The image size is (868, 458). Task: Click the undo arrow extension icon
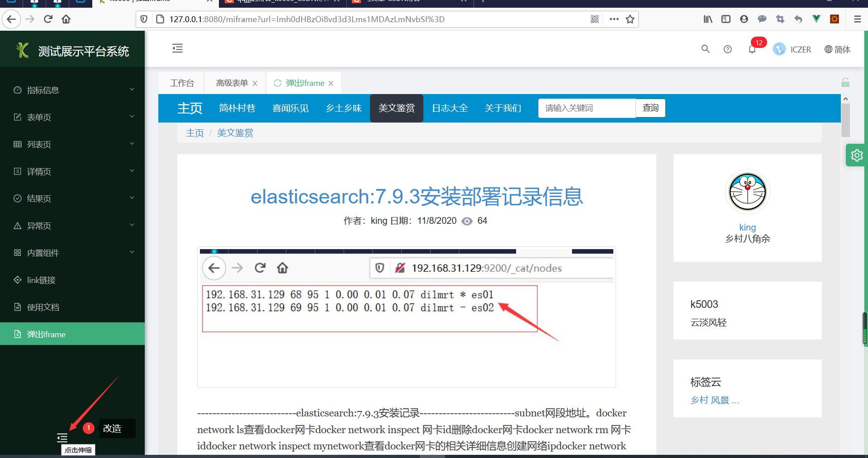pyautogui.click(x=798, y=19)
